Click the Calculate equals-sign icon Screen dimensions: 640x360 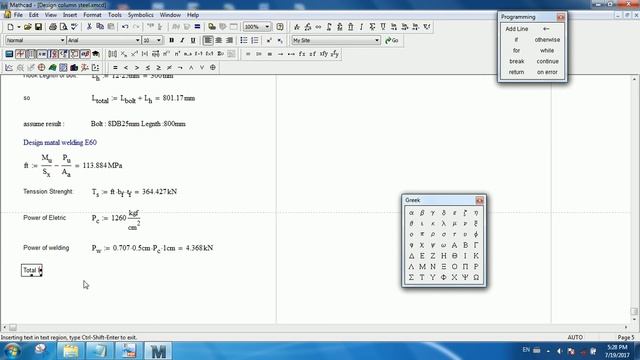tap(197, 27)
